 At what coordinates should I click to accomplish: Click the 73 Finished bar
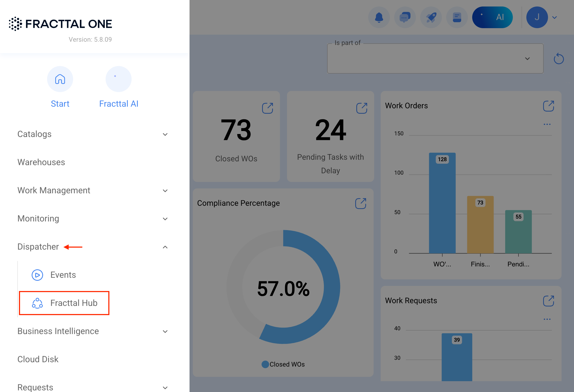coord(480,225)
